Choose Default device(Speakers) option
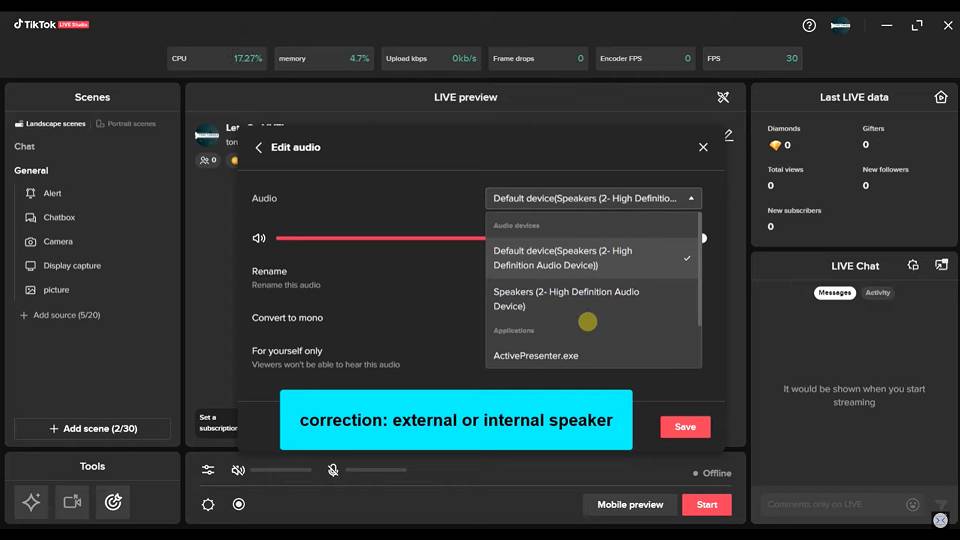The height and width of the screenshot is (540, 960). [x=591, y=258]
